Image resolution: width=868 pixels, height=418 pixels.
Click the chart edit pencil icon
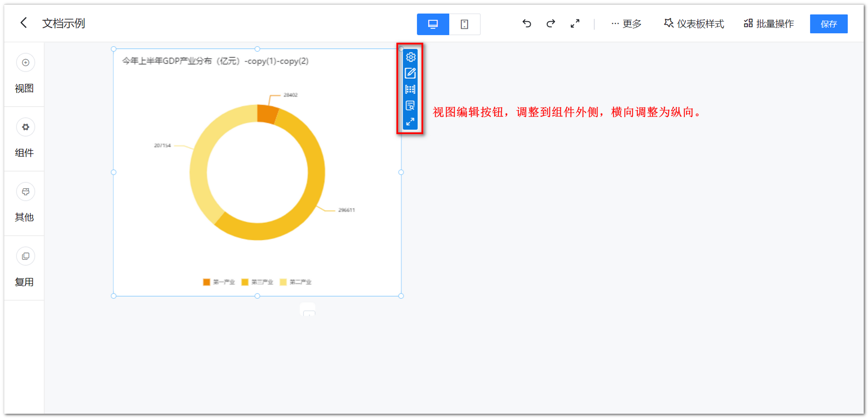[410, 73]
